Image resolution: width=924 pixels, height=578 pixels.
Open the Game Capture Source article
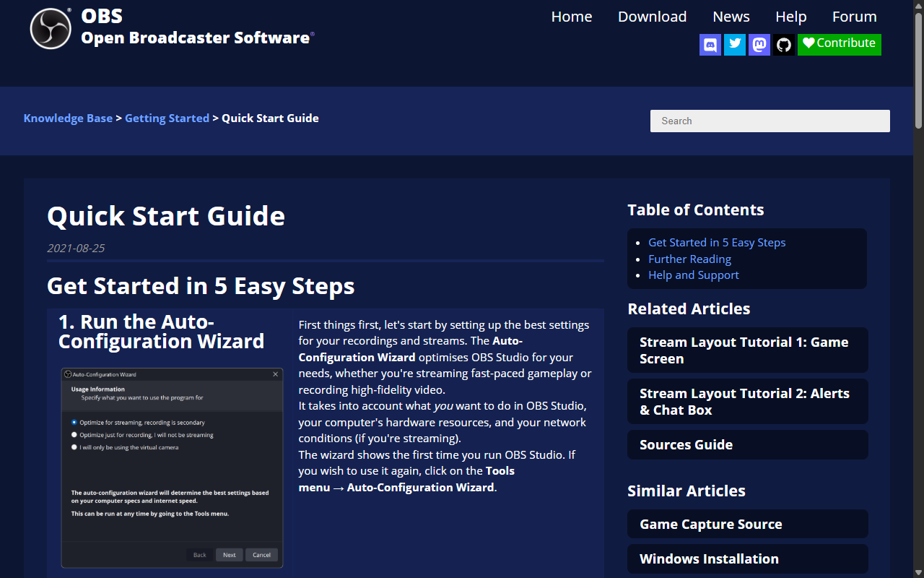tap(748, 525)
